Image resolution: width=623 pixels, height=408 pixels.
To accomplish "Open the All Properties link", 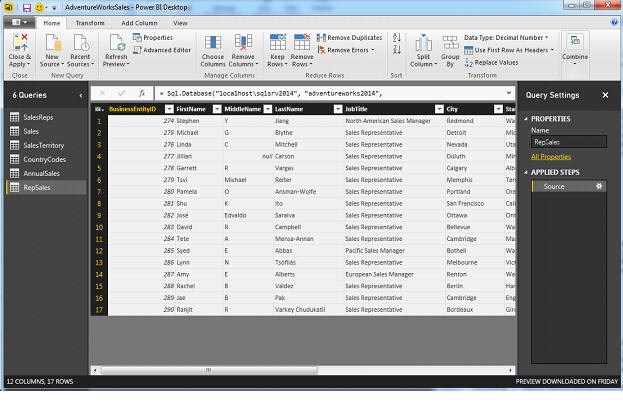I will (551, 157).
